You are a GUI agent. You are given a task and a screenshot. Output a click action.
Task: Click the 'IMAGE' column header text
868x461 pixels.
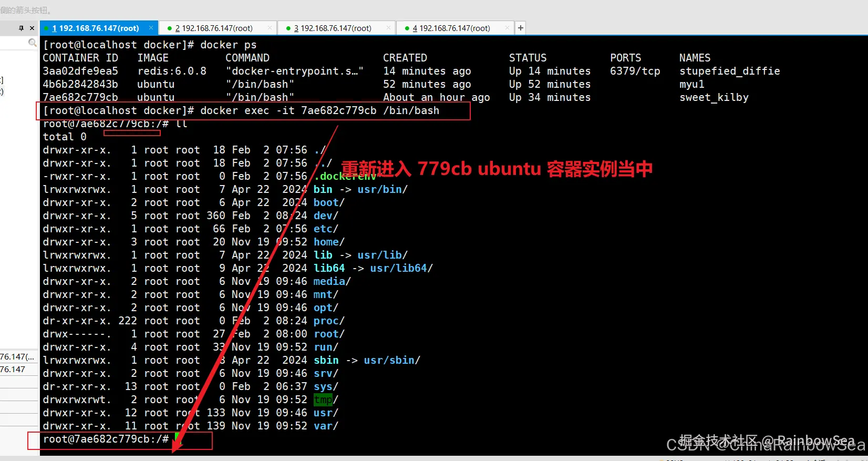point(153,58)
